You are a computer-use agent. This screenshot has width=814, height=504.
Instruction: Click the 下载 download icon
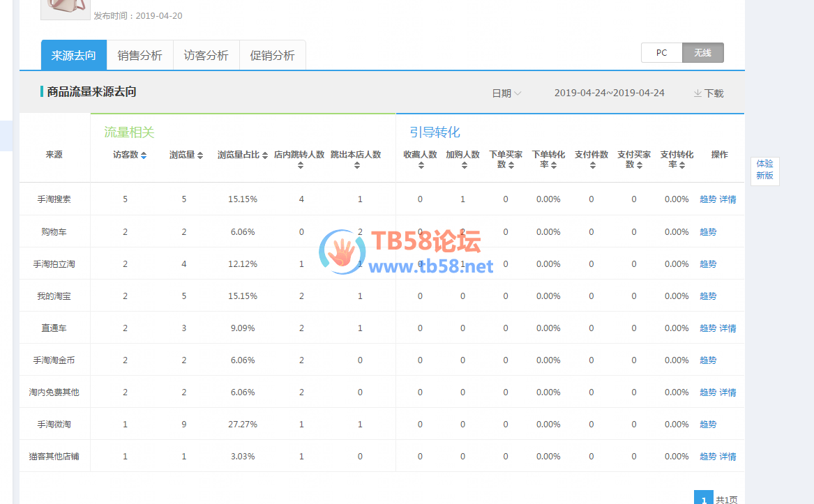click(x=698, y=93)
